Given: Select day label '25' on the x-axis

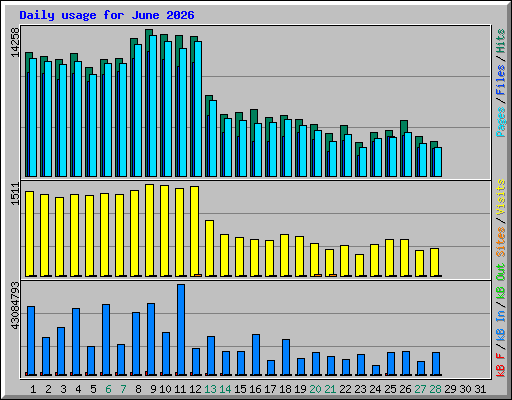Looking at the screenshot, I should click(390, 389).
